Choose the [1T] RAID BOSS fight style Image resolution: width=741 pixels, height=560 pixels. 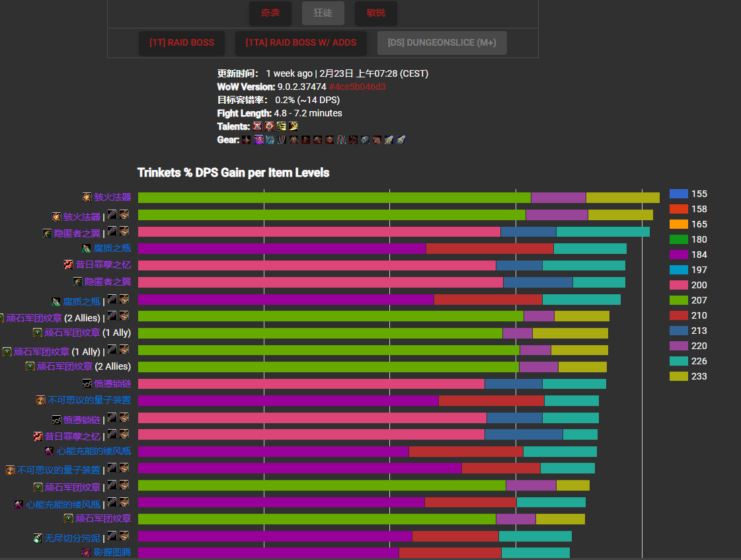182,43
